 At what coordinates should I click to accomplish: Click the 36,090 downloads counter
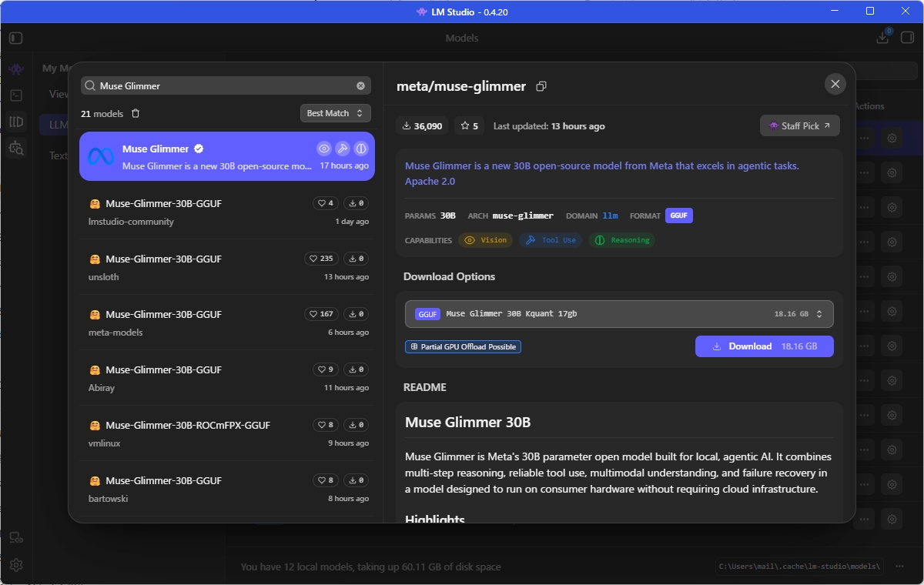tap(423, 125)
